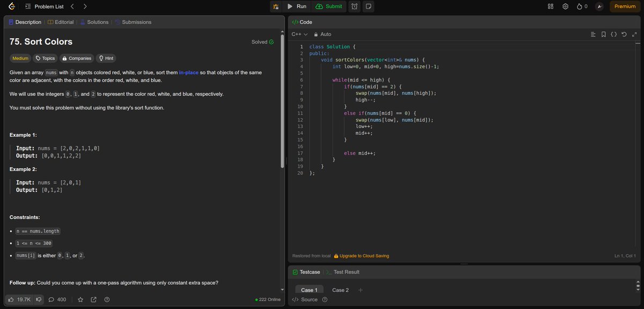Screen dimensions: 644x309
Task: Expand the Hint tag
Action: [x=106, y=58]
